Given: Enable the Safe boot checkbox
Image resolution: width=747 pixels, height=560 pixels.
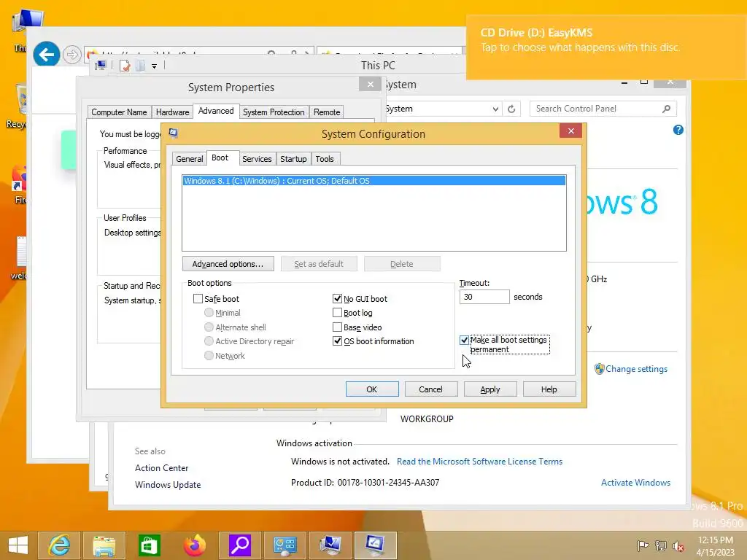Looking at the screenshot, I should point(198,298).
